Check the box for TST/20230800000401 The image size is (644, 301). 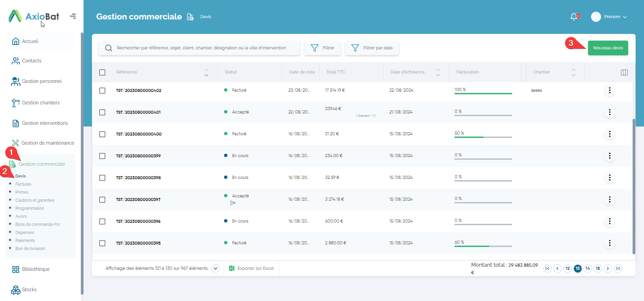(102, 112)
